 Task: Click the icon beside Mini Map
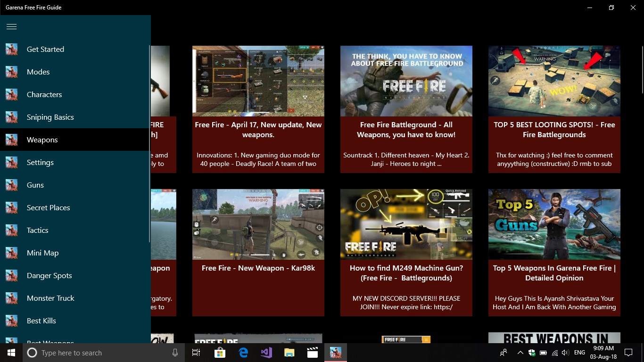coord(12,253)
